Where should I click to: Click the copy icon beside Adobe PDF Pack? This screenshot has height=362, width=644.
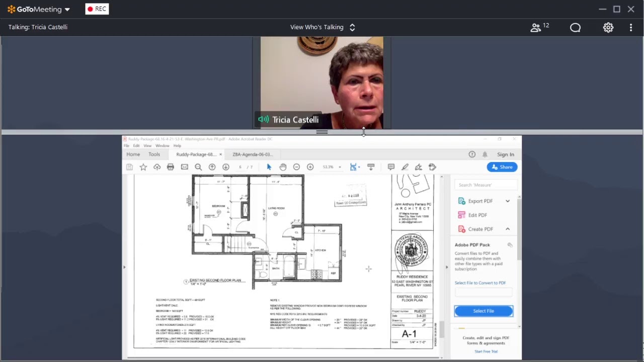[x=510, y=245]
